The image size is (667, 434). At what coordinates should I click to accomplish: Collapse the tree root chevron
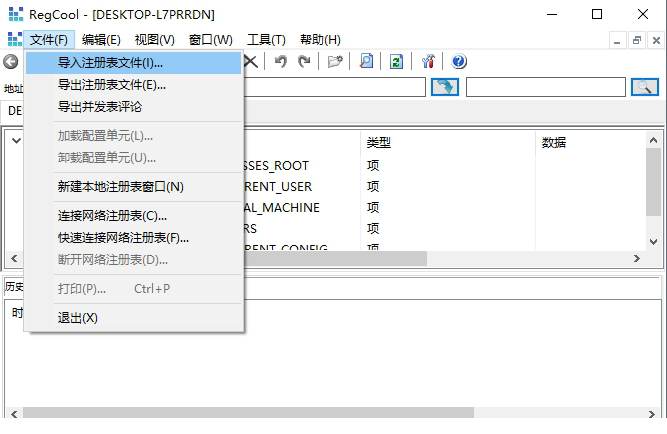[16, 140]
